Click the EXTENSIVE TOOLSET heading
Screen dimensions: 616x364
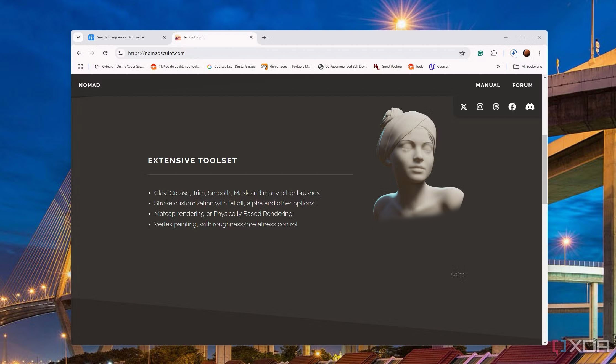(192, 161)
